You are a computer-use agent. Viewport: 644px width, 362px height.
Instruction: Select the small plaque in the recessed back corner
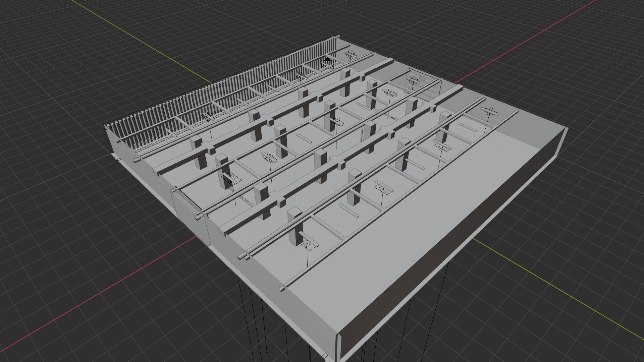click(x=422, y=78)
